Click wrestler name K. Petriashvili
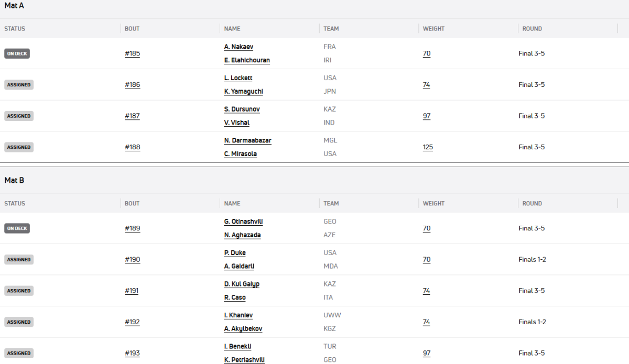Screen dimensions: 629x364 (x=244, y=360)
